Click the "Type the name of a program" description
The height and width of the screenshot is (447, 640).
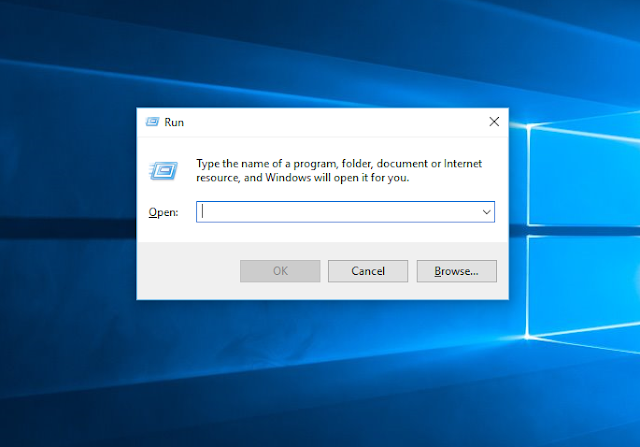pyautogui.click(x=339, y=171)
